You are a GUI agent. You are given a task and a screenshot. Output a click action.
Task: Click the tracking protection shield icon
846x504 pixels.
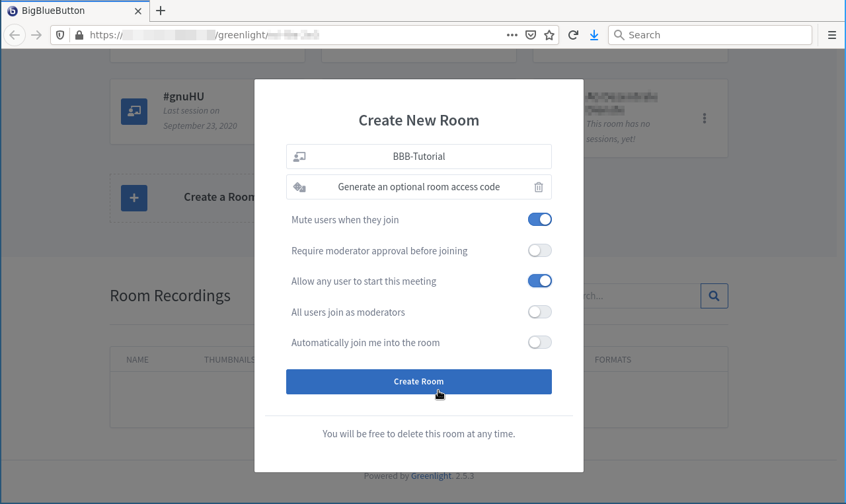click(60, 35)
